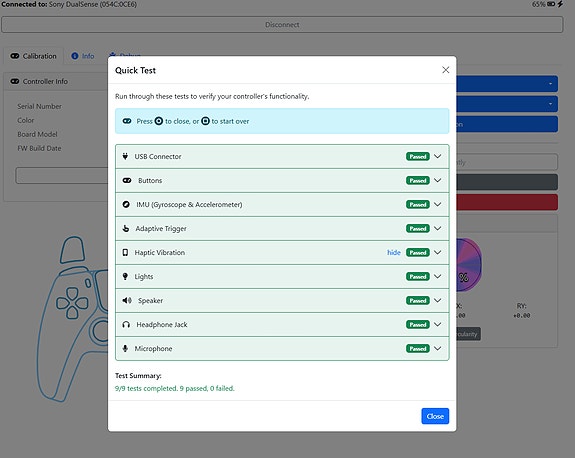
Task: Click the Headphone Jack headphones icon
Action: pos(126,325)
